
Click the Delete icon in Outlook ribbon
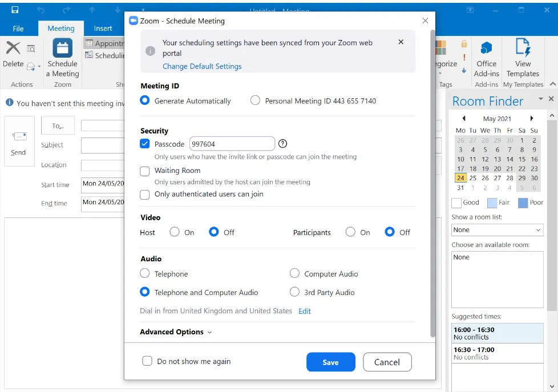(x=13, y=48)
